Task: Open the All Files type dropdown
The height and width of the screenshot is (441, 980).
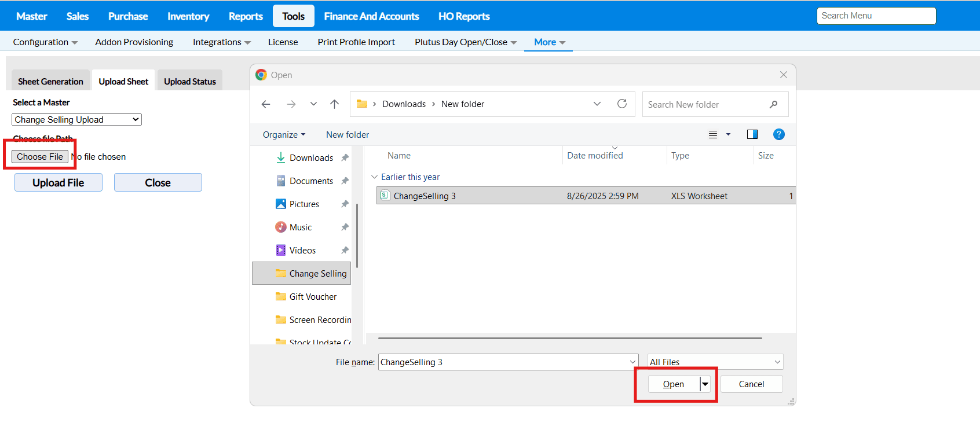Action: (715, 362)
